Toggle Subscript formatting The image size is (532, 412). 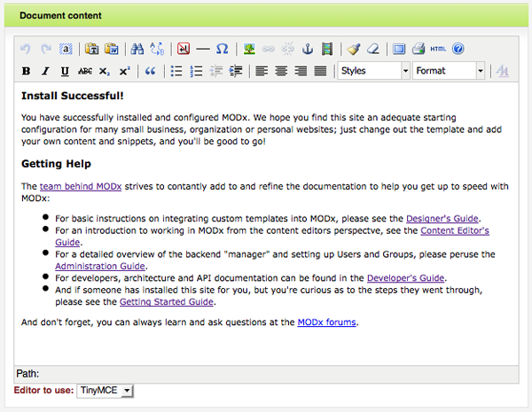[x=105, y=72]
